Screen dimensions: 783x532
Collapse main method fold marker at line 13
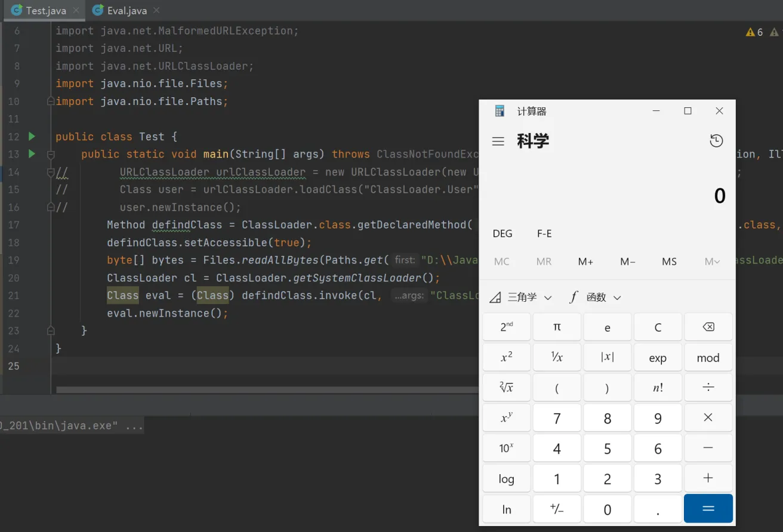point(51,154)
